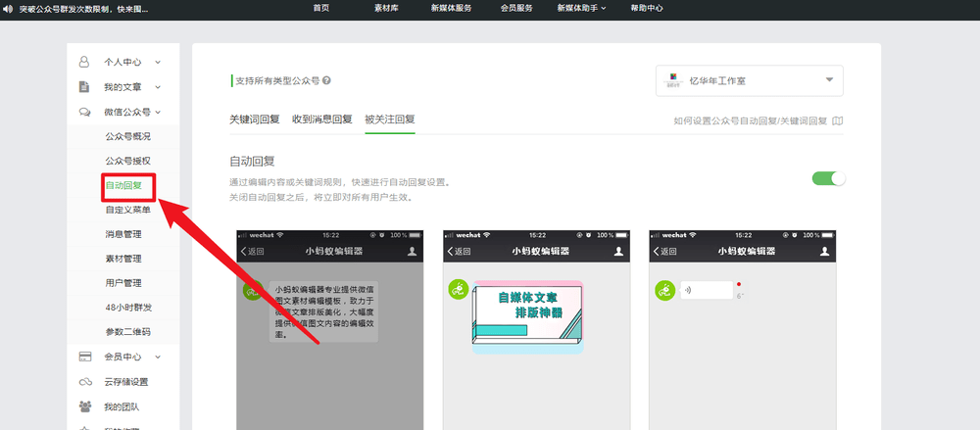Expand the 会员中心 sidebar section
The height and width of the screenshot is (430, 980).
coord(157,357)
